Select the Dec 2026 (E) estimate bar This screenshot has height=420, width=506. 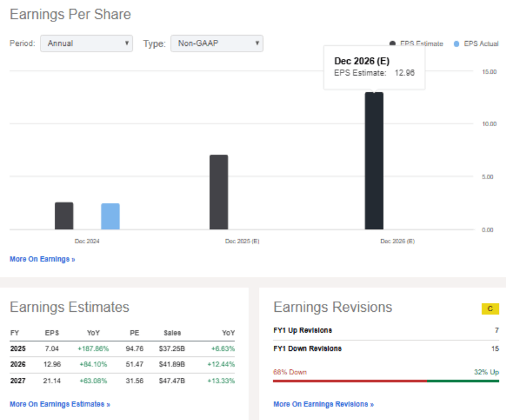pyautogui.click(x=374, y=161)
